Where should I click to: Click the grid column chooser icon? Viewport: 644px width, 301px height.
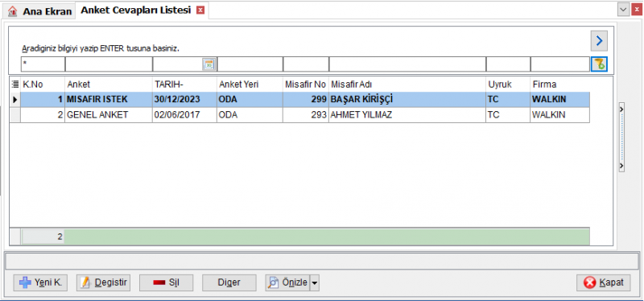click(x=15, y=85)
